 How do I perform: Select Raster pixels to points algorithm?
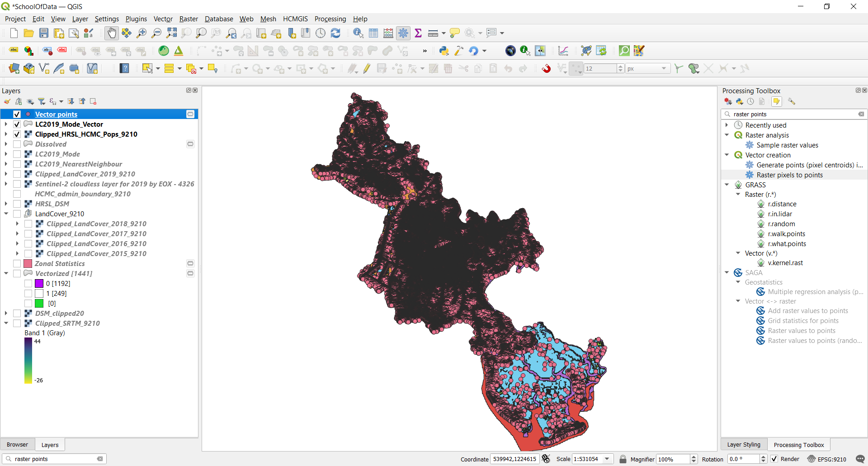[789, 175]
